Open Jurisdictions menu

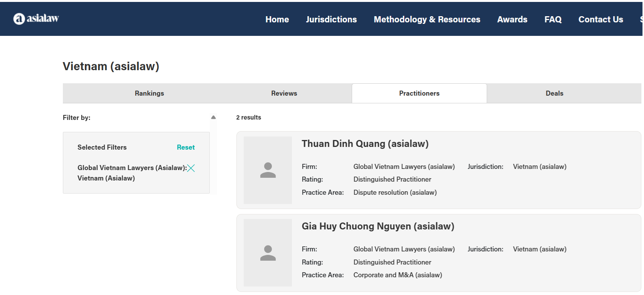point(331,19)
